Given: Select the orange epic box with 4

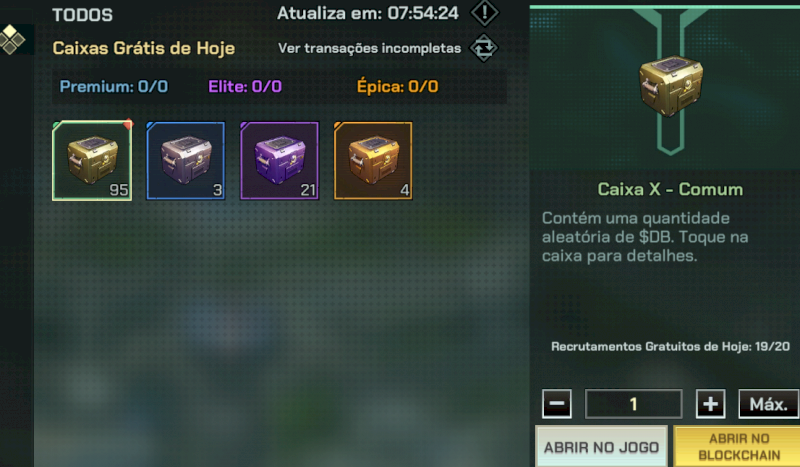Looking at the screenshot, I should click(x=373, y=161).
